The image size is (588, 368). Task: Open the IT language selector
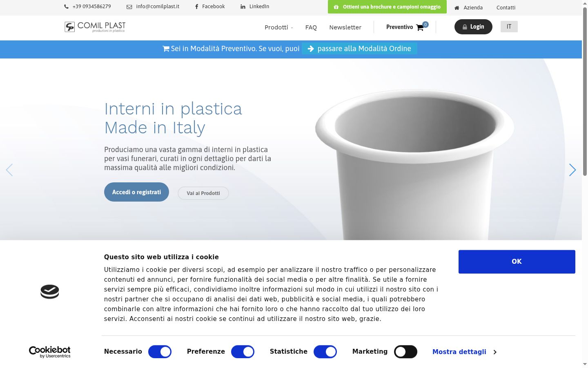click(509, 27)
